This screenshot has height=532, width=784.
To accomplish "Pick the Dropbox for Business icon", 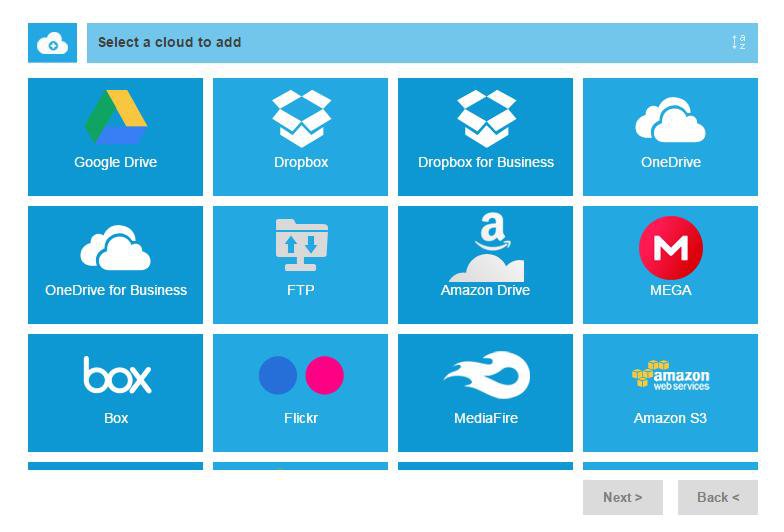I will click(x=486, y=118).
